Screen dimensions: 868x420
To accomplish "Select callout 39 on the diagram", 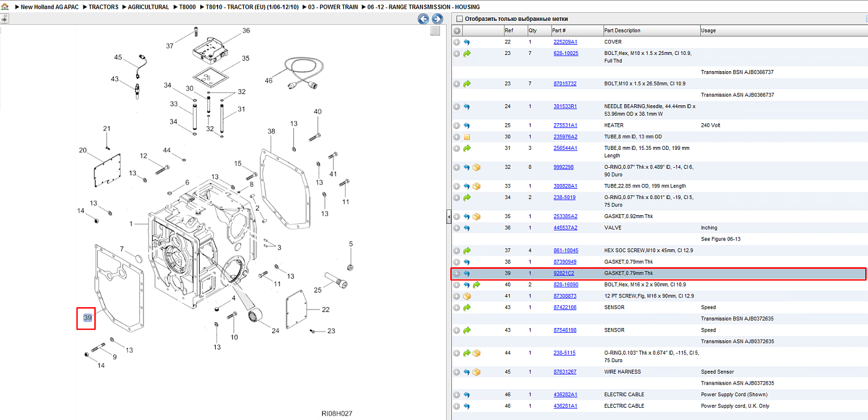I will pos(87,318).
